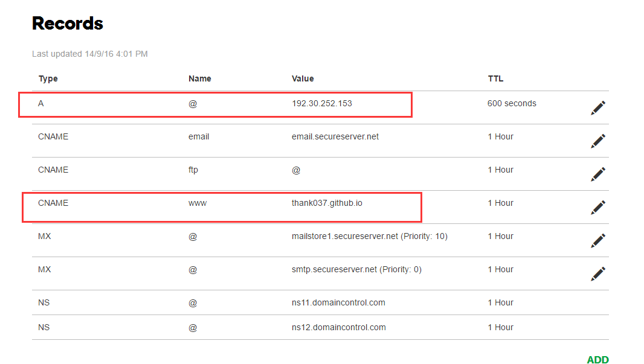Click the 600 seconds TTL value
The height and width of the screenshot is (364, 644).
click(x=512, y=103)
